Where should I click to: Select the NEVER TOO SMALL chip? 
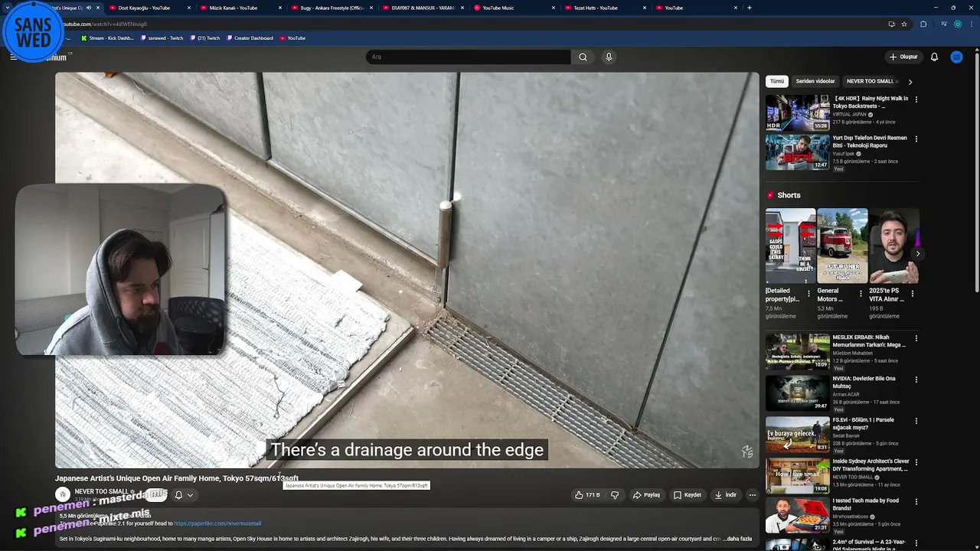point(871,81)
